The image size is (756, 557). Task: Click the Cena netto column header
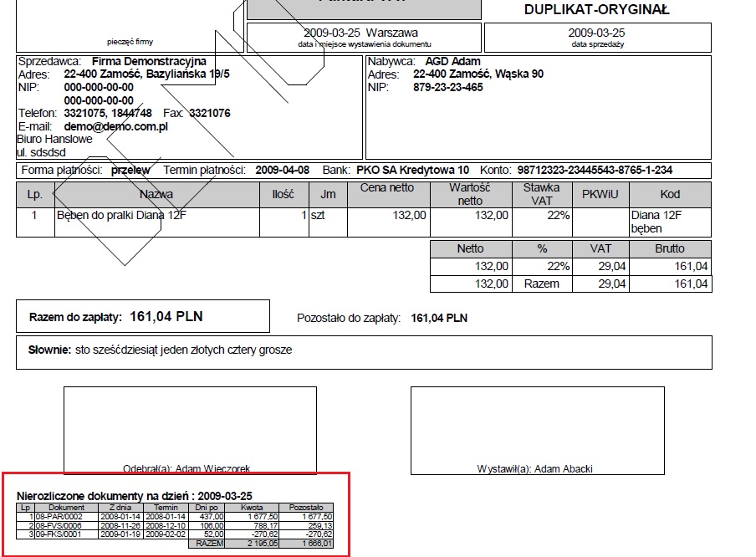(386, 188)
